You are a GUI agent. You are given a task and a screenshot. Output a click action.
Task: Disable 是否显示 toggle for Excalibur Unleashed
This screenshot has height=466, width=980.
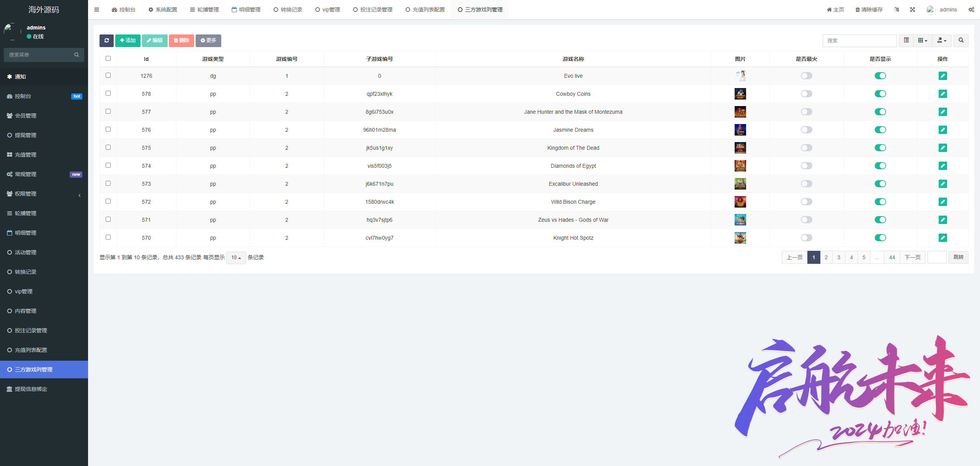880,184
